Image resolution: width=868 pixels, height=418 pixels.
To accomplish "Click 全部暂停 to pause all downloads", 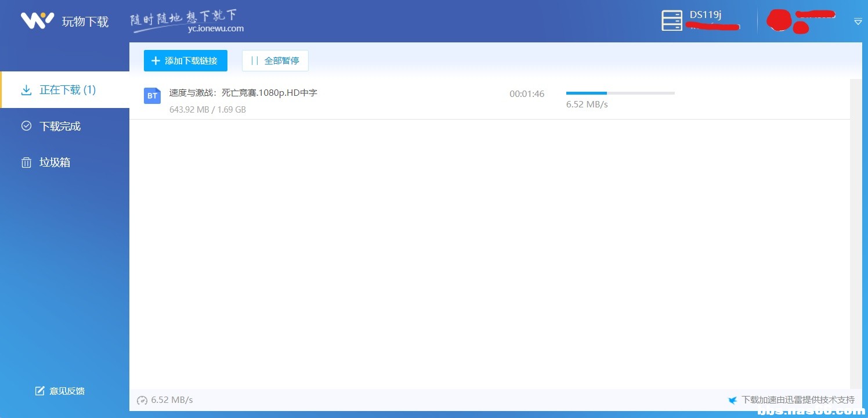I will coord(275,60).
